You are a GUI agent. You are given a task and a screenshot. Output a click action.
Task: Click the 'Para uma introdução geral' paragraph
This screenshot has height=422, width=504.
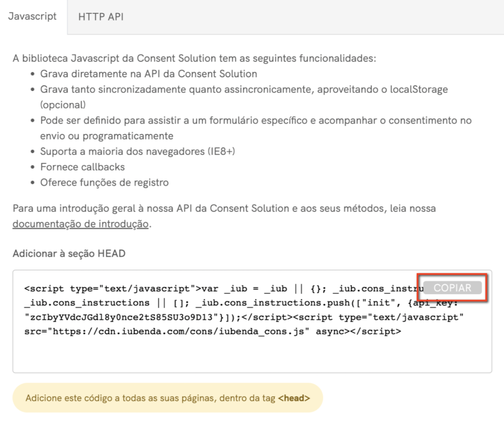[224, 209]
